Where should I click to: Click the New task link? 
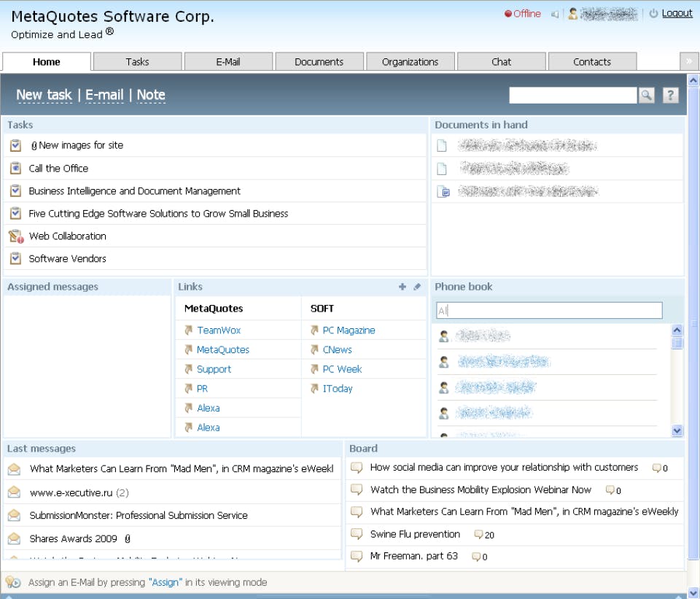point(44,95)
